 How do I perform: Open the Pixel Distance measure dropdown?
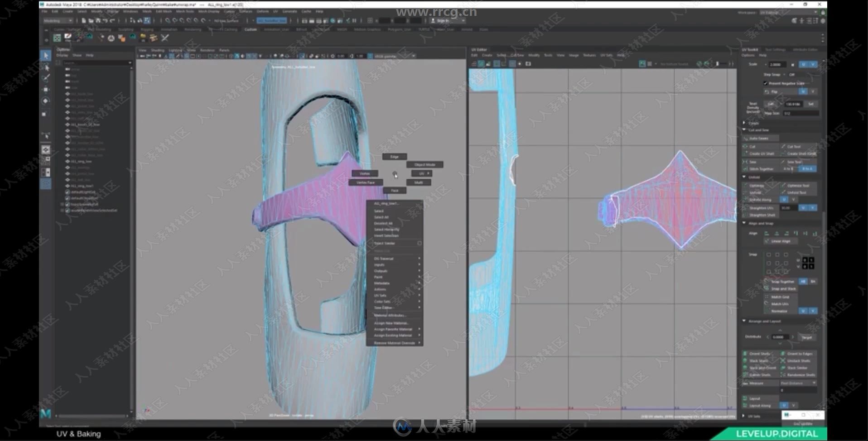click(x=798, y=383)
